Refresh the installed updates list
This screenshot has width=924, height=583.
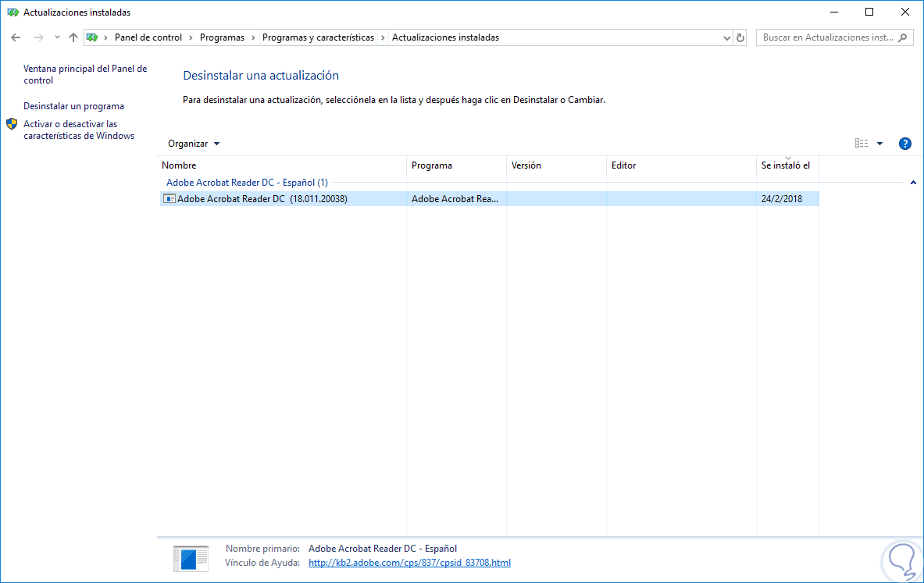point(740,37)
